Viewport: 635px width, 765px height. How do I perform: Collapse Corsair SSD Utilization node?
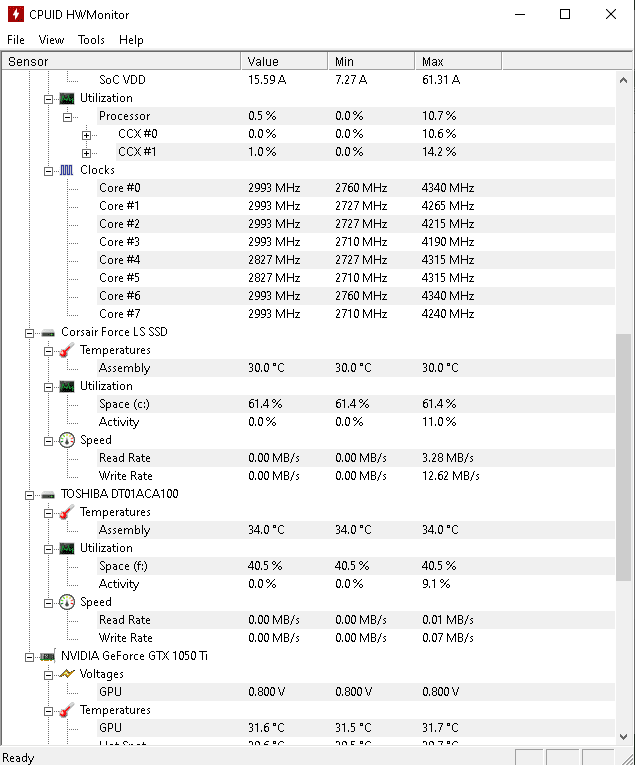click(x=48, y=387)
